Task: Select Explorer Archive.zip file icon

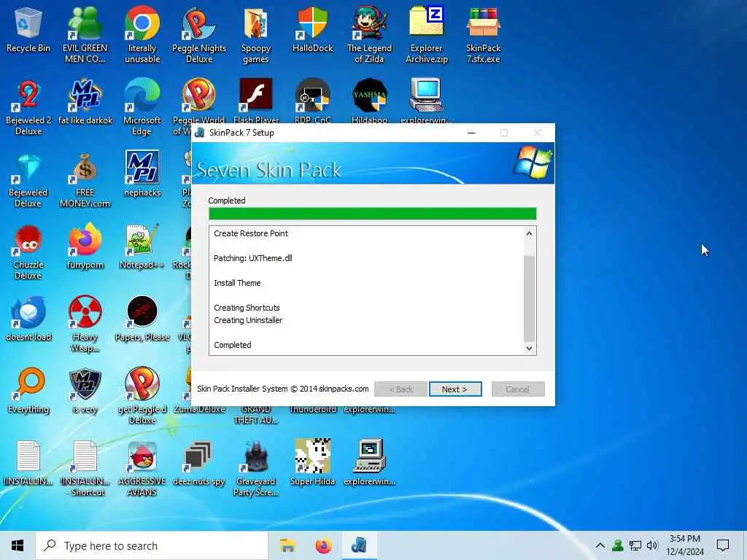Action: pos(426,36)
